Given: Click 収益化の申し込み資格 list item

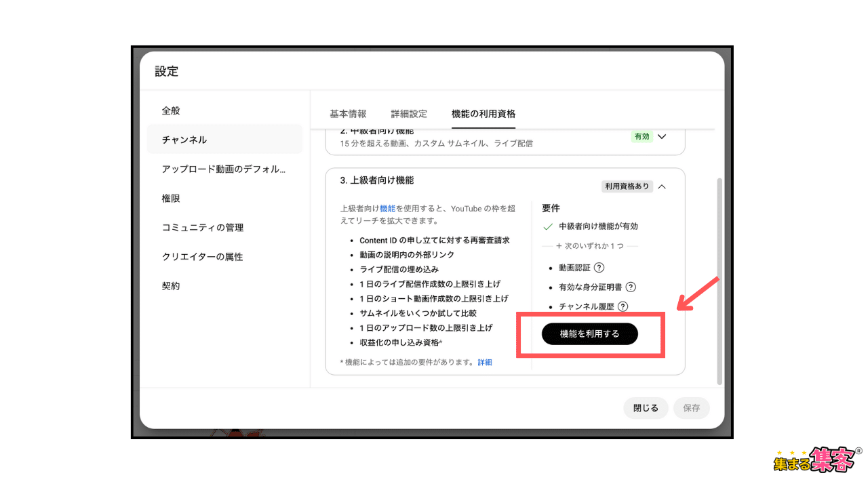Looking at the screenshot, I should [401, 342].
